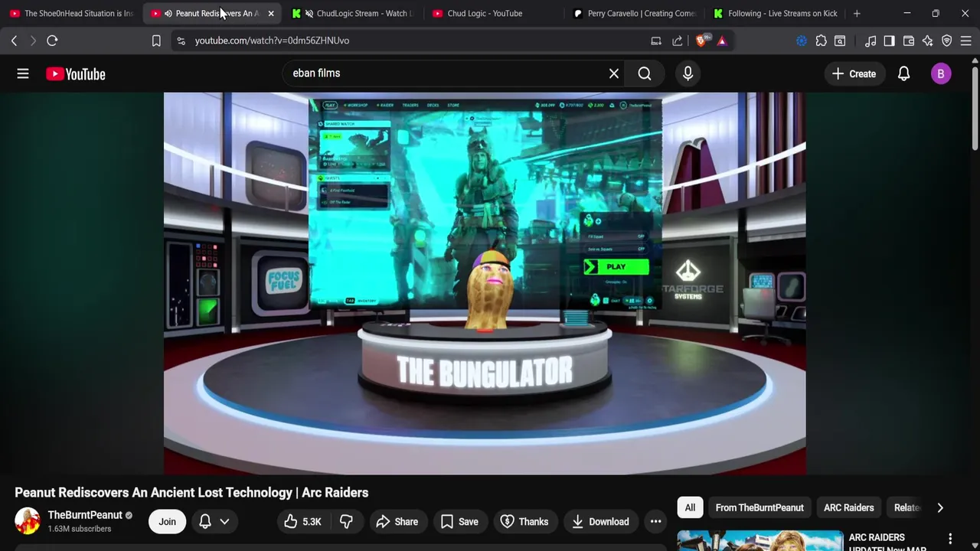Join TheBurntPeanut channel membership
Image resolution: width=980 pixels, height=551 pixels.
click(x=167, y=522)
